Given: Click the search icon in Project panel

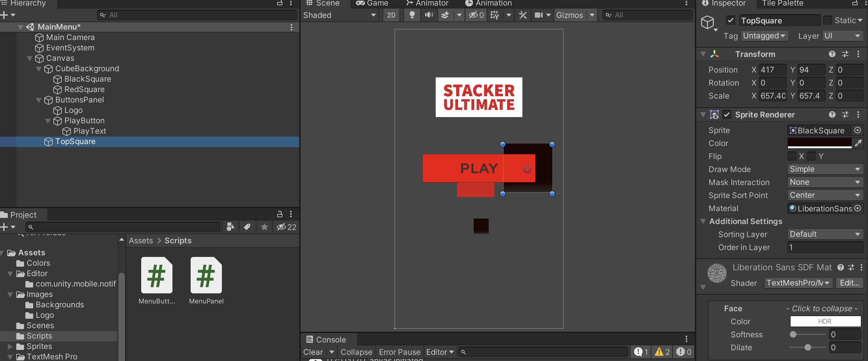Looking at the screenshot, I should 31,226.
